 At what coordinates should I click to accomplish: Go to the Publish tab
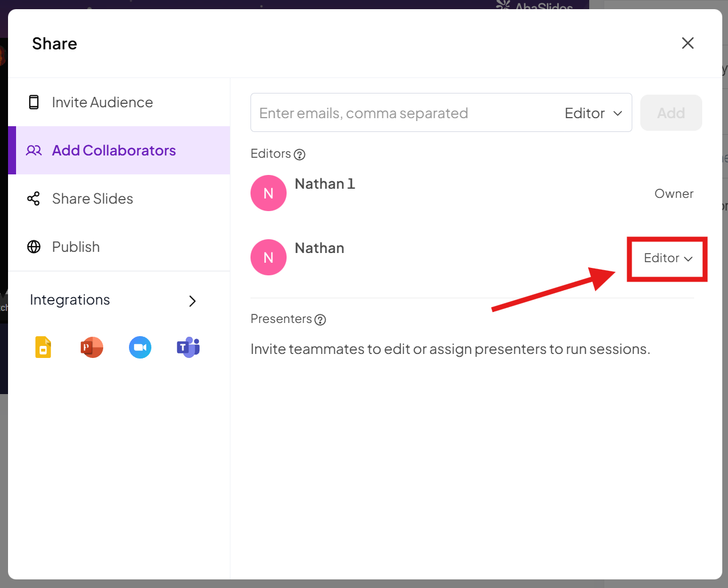pyautogui.click(x=76, y=247)
